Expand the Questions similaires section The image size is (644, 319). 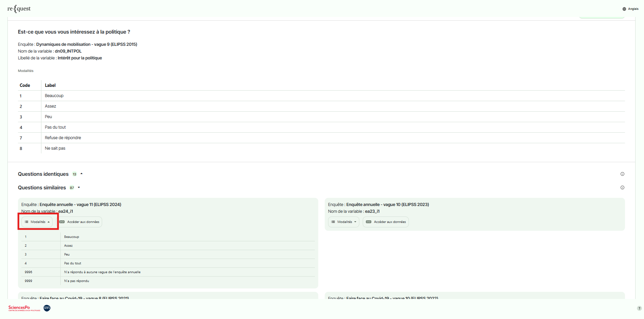78,187
